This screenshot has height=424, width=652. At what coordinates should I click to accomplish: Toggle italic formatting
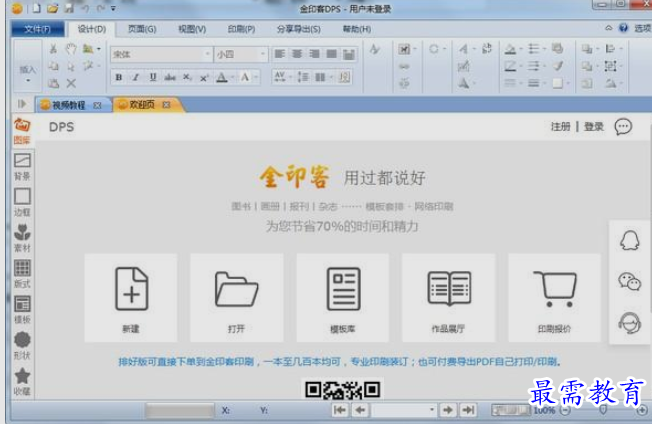[x=136, y=77]
